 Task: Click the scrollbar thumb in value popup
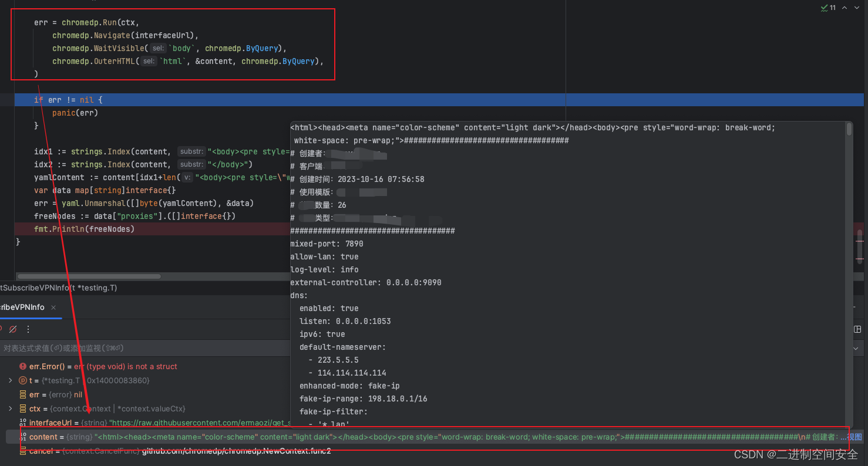(x=849, y=129)
